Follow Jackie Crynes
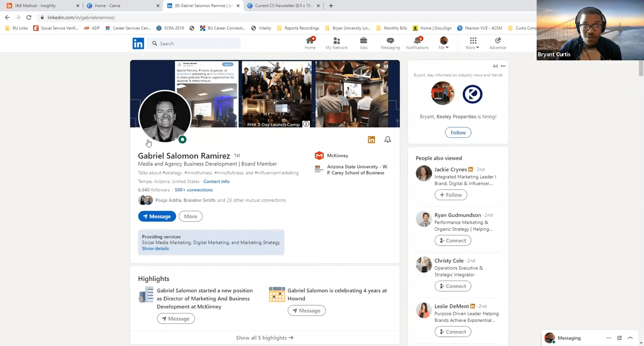 coord(451,195)
